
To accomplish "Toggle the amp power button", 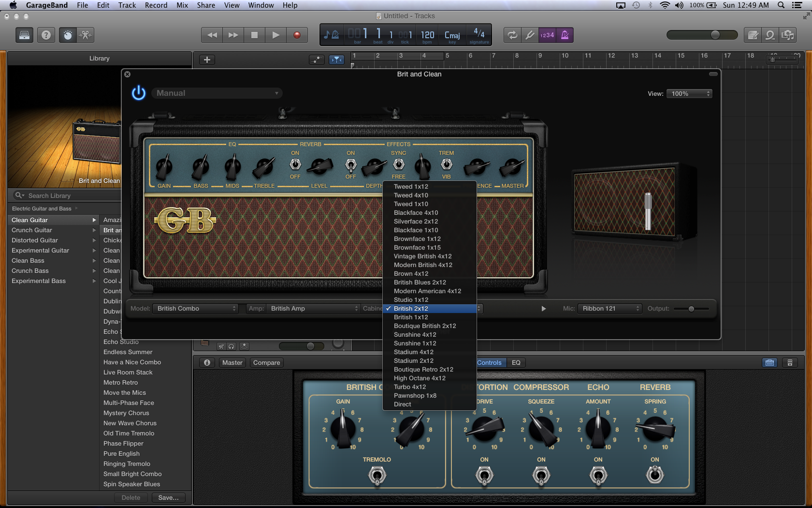I will click(139, 93).
